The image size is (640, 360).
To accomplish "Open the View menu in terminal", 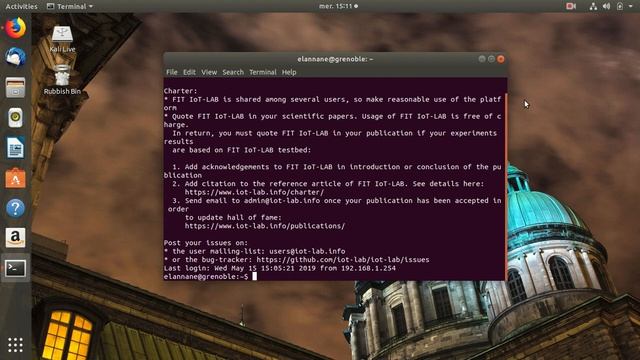I will [x=209, y=72].
